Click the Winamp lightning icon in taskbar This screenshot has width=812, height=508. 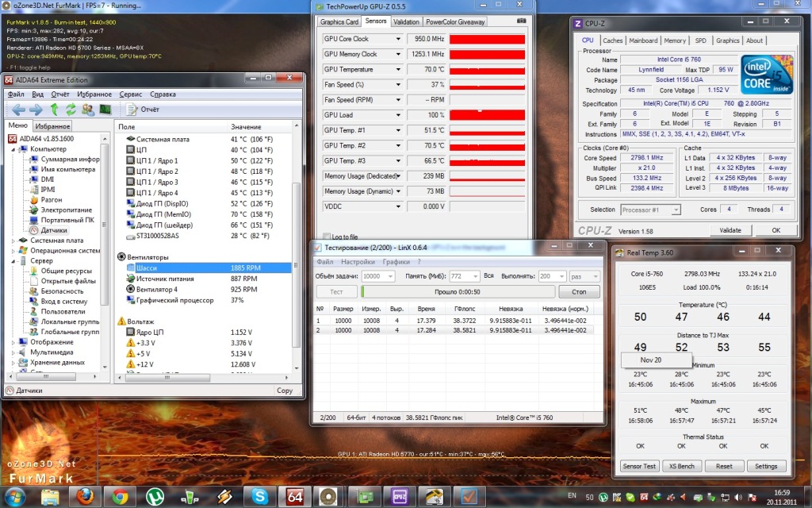point(224,497)
